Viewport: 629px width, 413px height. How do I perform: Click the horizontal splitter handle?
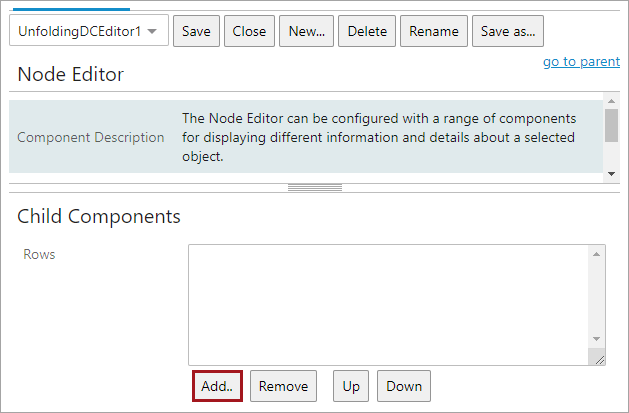pos(314,187)
